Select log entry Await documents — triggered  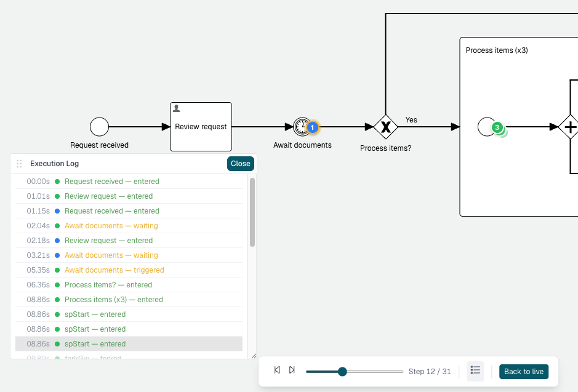pos(129,270)
